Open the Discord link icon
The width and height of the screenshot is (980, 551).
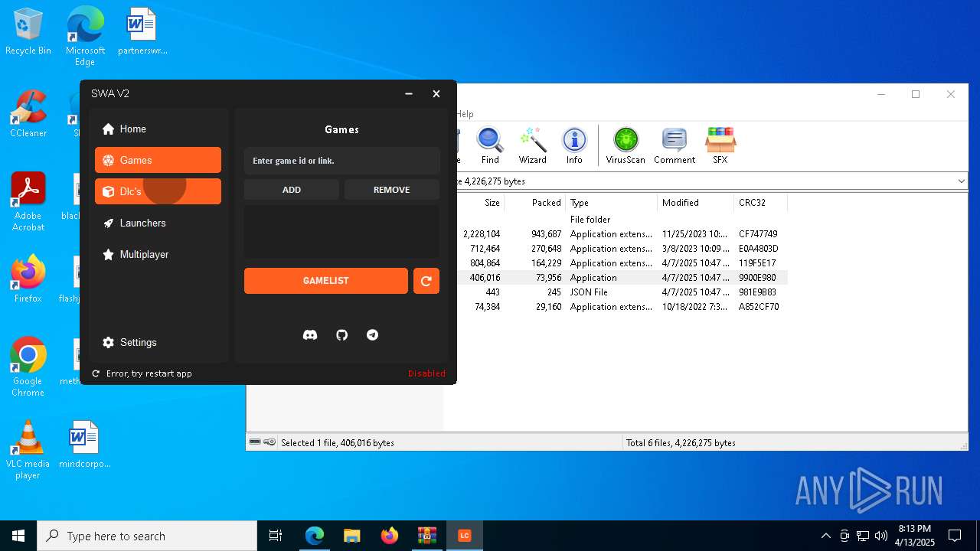tap(310, 335)
